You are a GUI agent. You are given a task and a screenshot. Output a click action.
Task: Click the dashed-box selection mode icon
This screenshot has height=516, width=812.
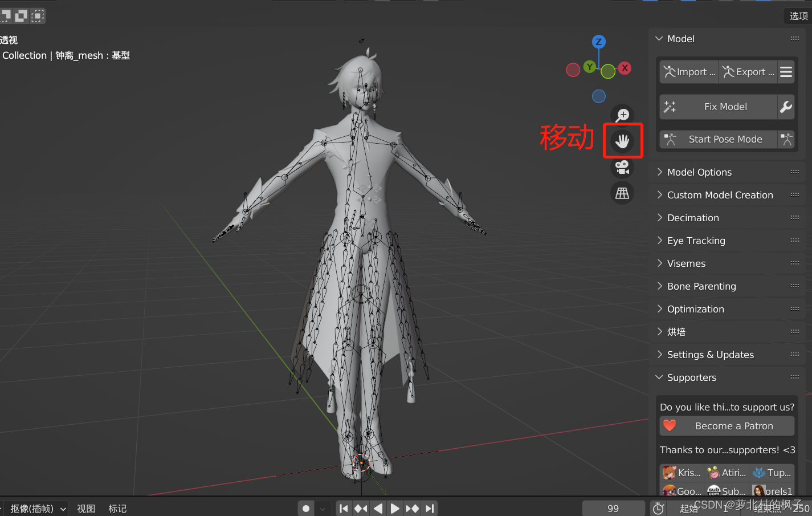click(x=38, y=16)
